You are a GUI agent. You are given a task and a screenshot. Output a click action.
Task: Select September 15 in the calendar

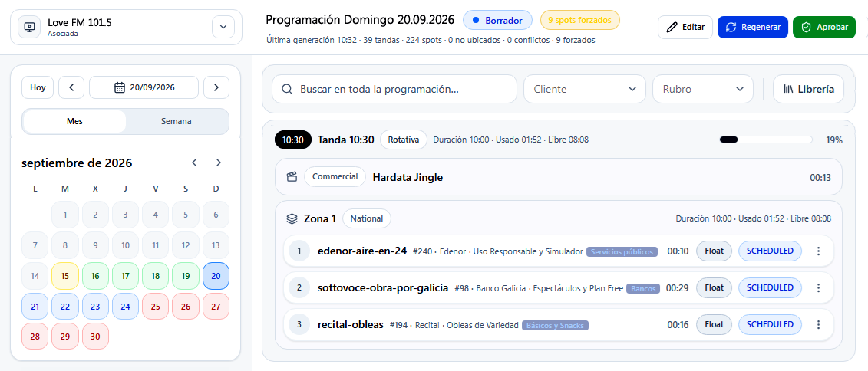65,276
